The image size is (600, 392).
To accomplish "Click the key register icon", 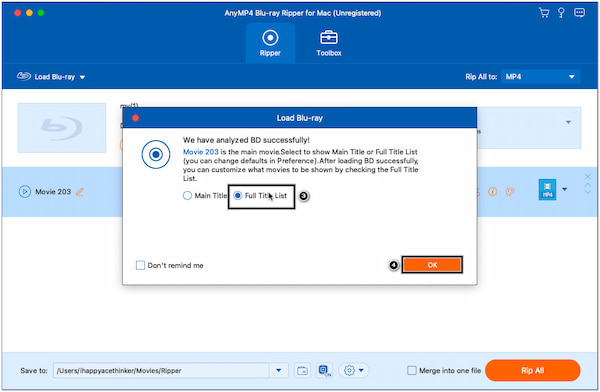I will point(561,13).
